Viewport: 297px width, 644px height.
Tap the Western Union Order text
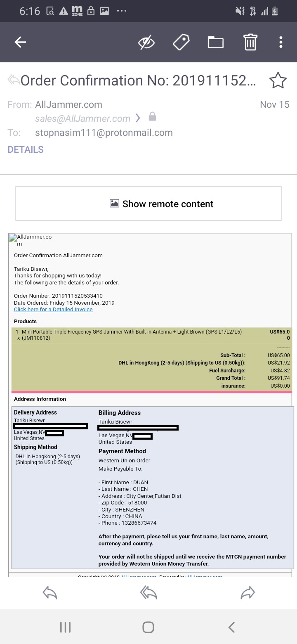pos(124,461)
